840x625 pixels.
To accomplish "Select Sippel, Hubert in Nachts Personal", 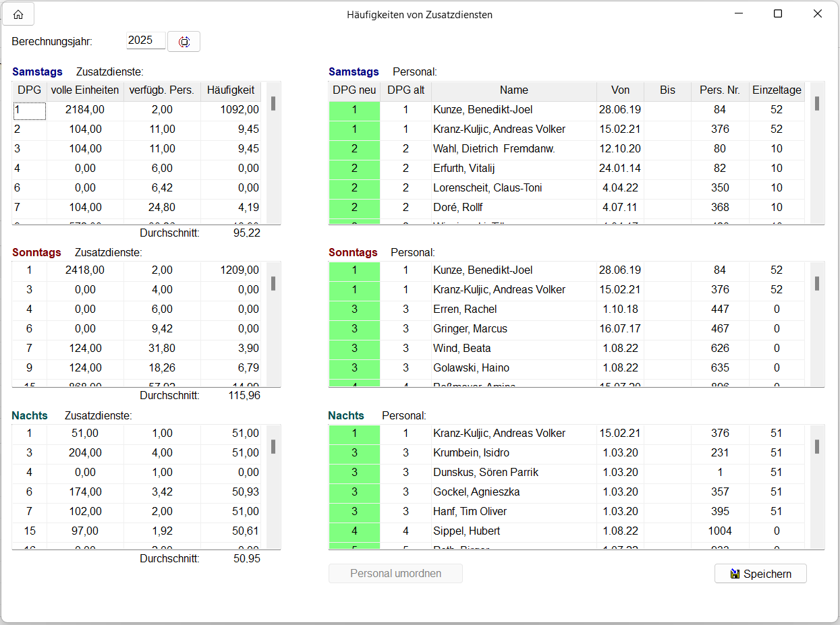I will 466,531.
